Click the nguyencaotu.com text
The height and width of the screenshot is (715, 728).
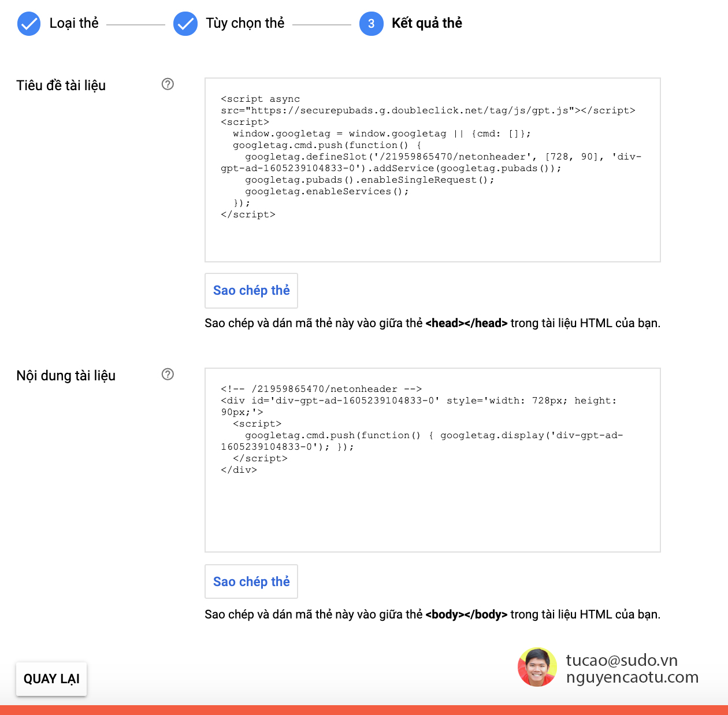pyautogui.click(x=633, y=677)
